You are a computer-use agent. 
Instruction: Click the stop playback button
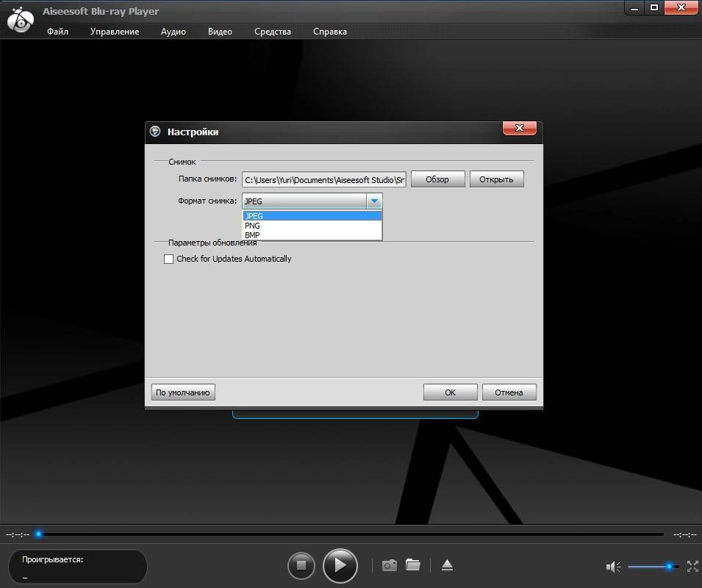pyautogui.click(x=301, y=565)
